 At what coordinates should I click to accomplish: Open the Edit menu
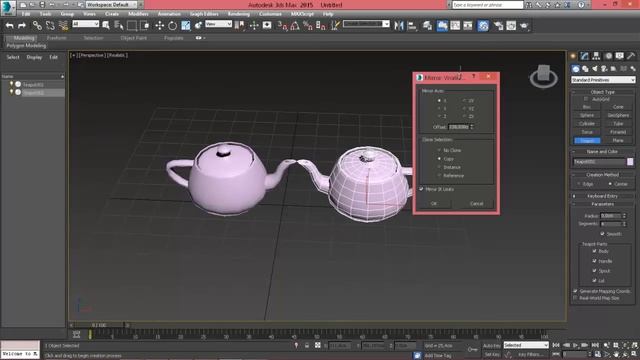pos(26,14)
